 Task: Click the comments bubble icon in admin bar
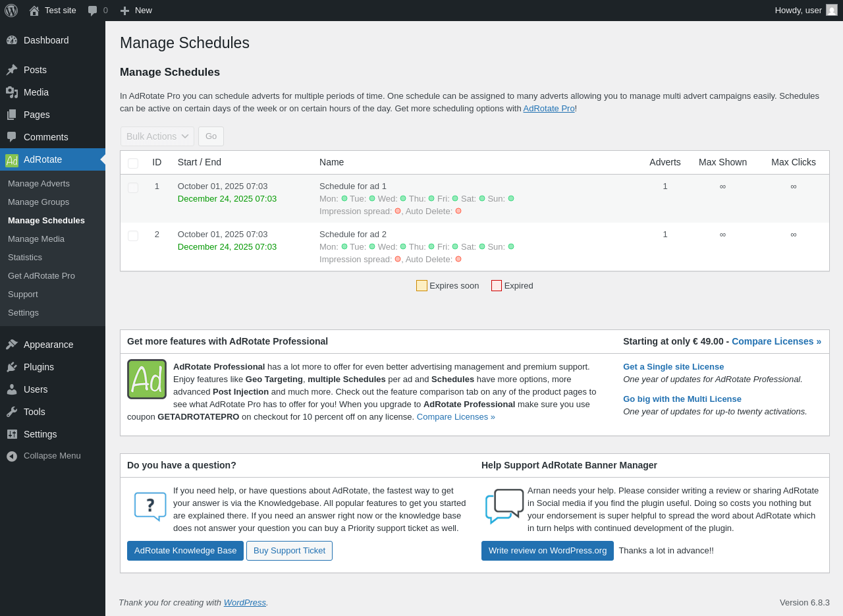click(93, 11)
